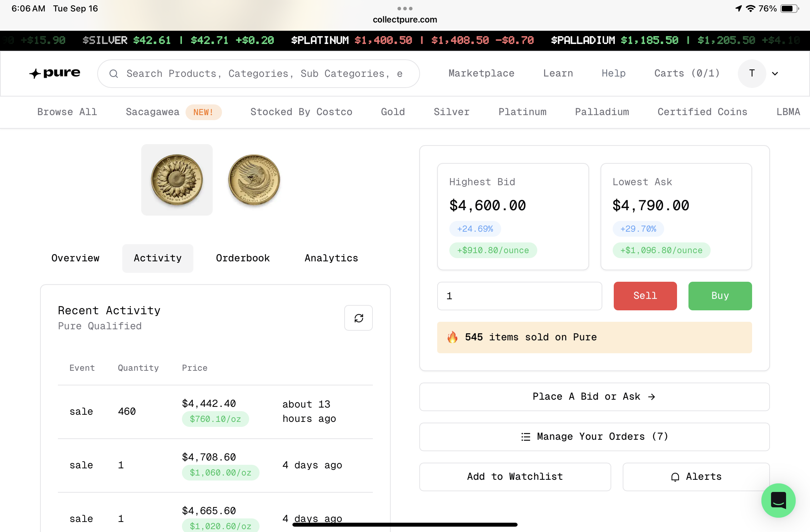Open Browse All category
The image size is (810, 532).
67,112
